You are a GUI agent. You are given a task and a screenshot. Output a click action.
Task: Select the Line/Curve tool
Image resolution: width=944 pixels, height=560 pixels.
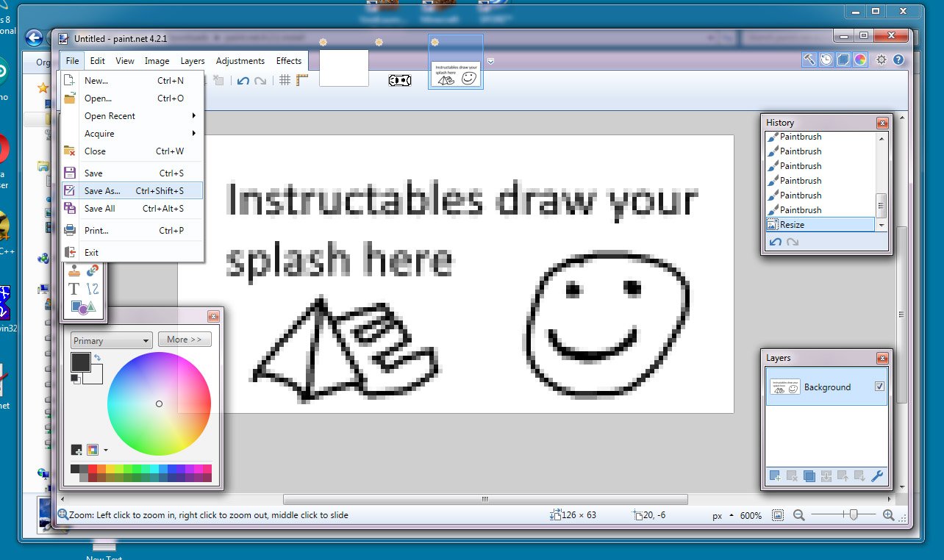click(92, 289)
